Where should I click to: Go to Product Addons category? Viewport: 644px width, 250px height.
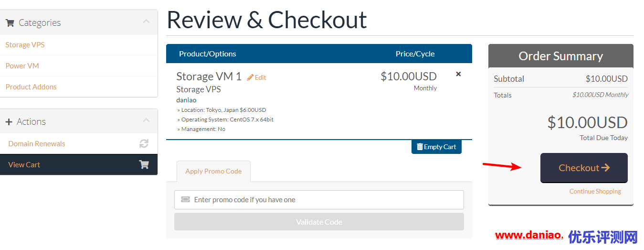pyautogui.click(x=31, y=87)
